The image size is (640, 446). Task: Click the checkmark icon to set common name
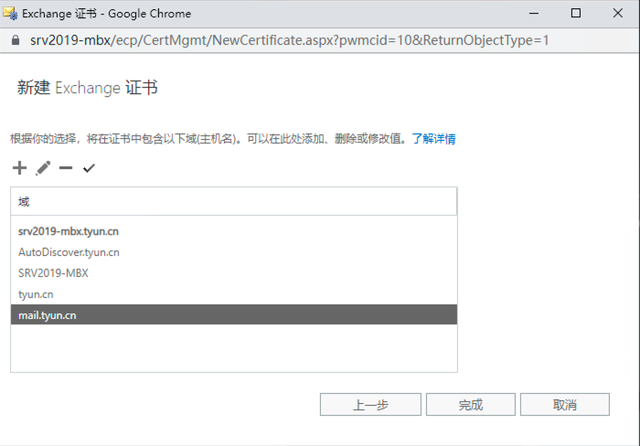click(89, 168)
